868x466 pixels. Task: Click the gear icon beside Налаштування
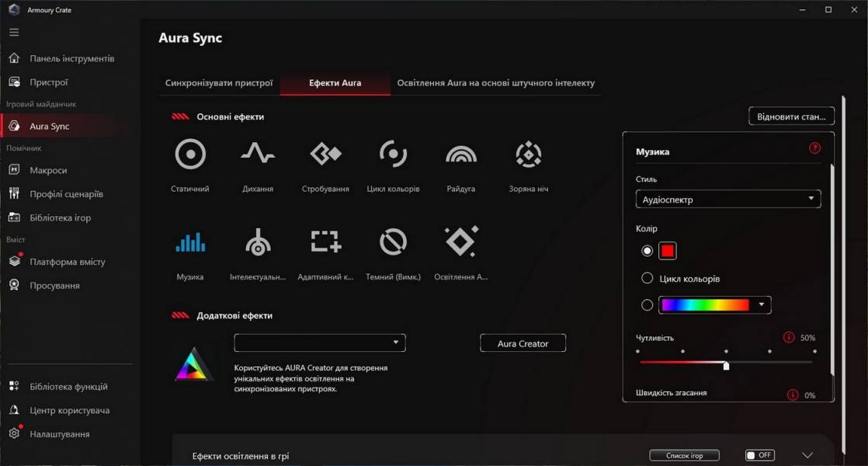15,433
